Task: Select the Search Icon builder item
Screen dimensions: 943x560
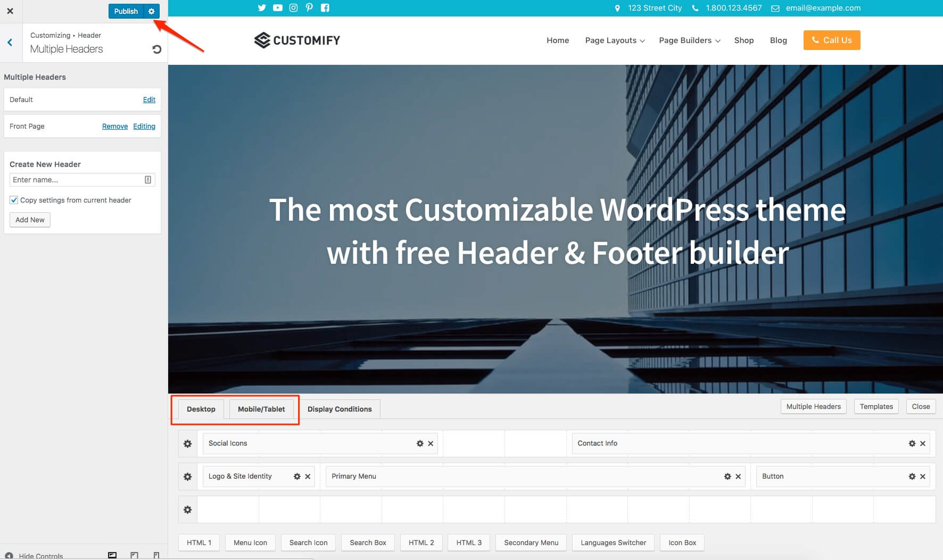Action: (x=308, y=542)
